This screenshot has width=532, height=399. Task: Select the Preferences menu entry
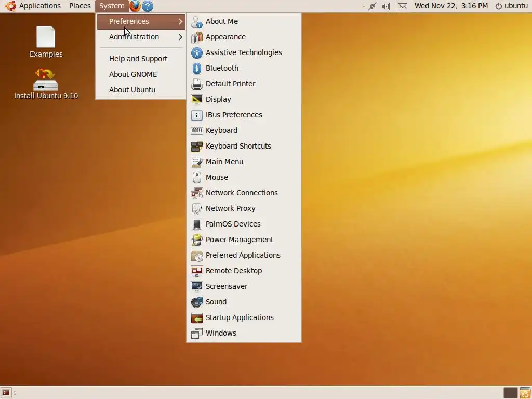141,21
